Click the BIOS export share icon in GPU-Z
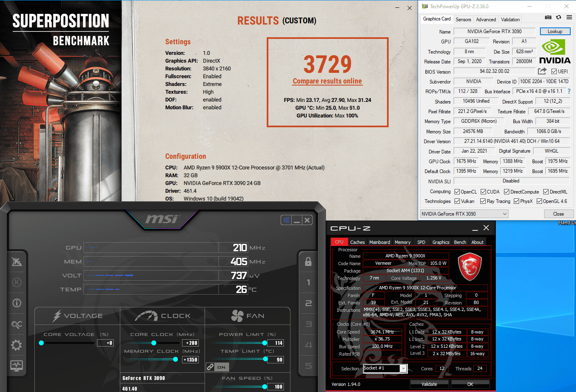This screenshot has width=576, height=392. 542,71
